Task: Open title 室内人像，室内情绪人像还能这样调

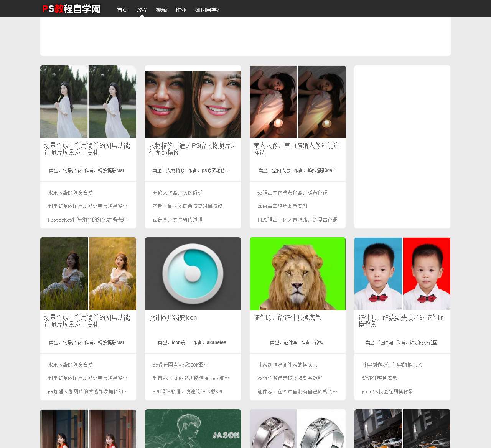Action: [x=297, y=149]
